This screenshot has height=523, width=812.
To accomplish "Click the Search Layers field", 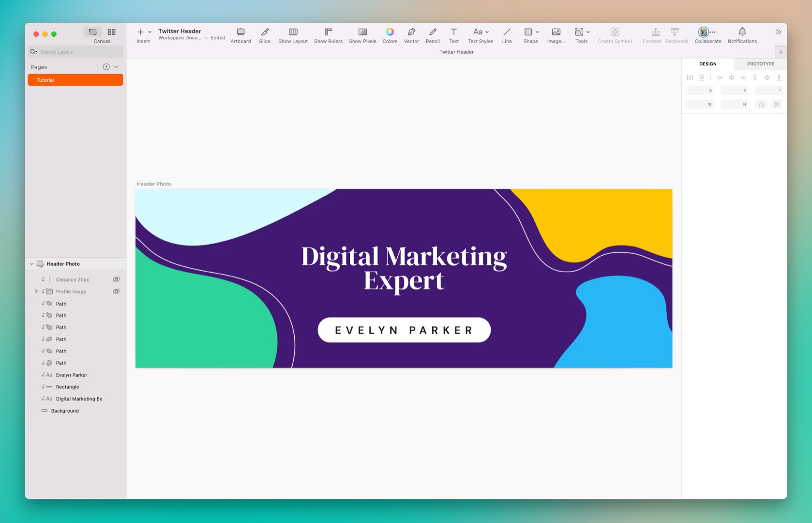I will click(x=75, y=51).
